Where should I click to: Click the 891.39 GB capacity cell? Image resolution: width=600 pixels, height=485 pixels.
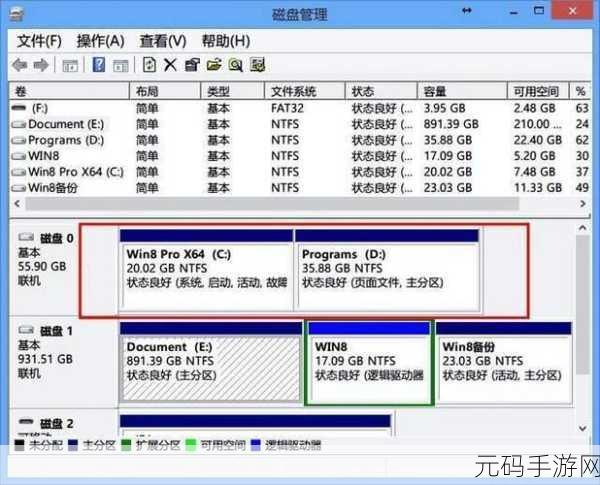pyautogui.click(x=451, y=124)
